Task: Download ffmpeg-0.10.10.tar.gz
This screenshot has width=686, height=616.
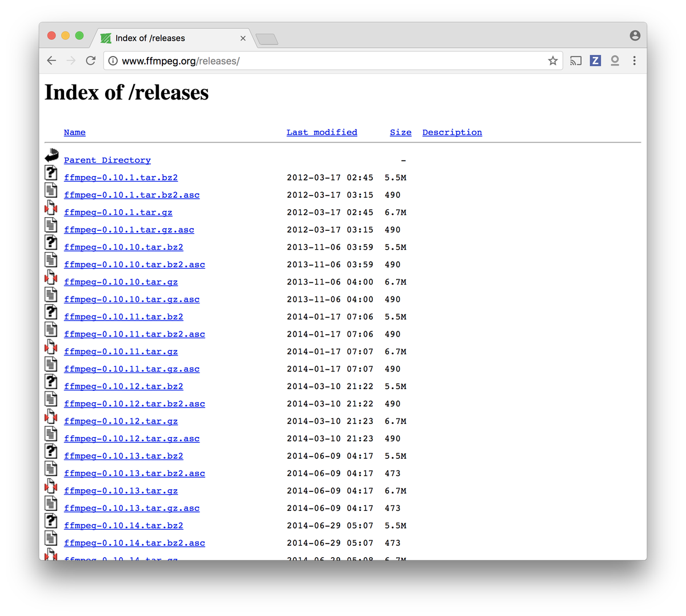Action: coord(121,282)
